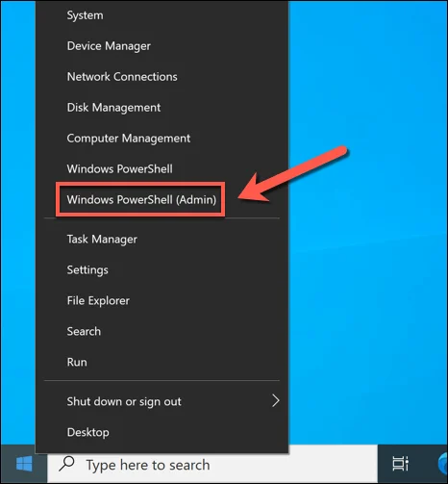Open Device Manager
The image size is (448, 484).
109,46
